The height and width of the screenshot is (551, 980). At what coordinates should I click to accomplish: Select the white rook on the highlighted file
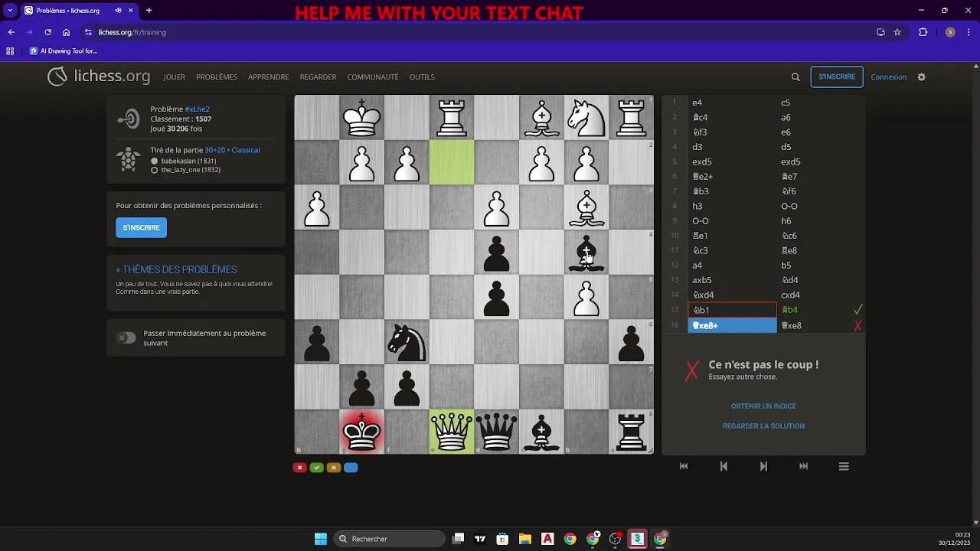click(452, 117)
